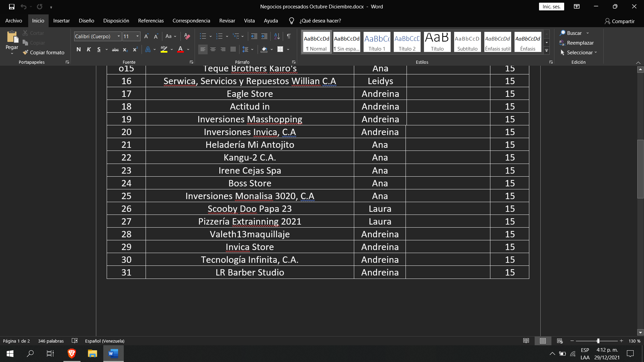Viewport: 644px width, 362px height.
Task: Open the multilevel list dropdown
Action: pos(242,36)
